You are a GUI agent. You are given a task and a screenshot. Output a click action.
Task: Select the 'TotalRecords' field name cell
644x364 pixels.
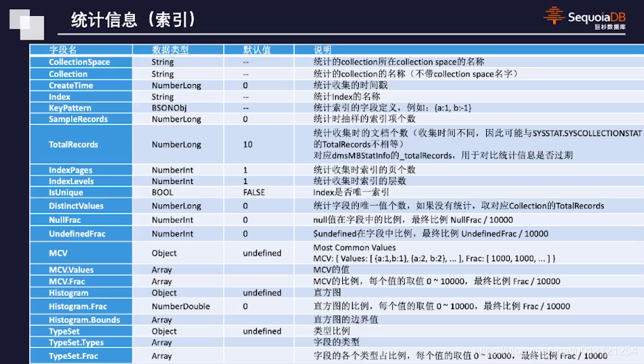(x=81, y=144)
